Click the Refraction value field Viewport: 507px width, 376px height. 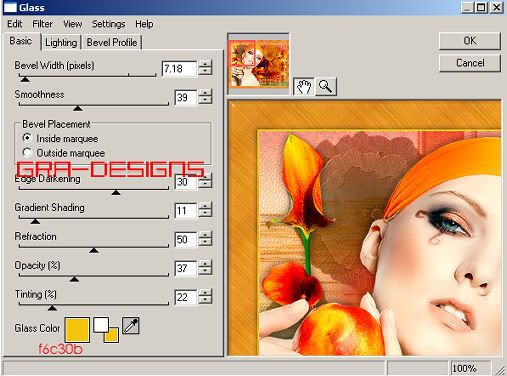(185, 239)
